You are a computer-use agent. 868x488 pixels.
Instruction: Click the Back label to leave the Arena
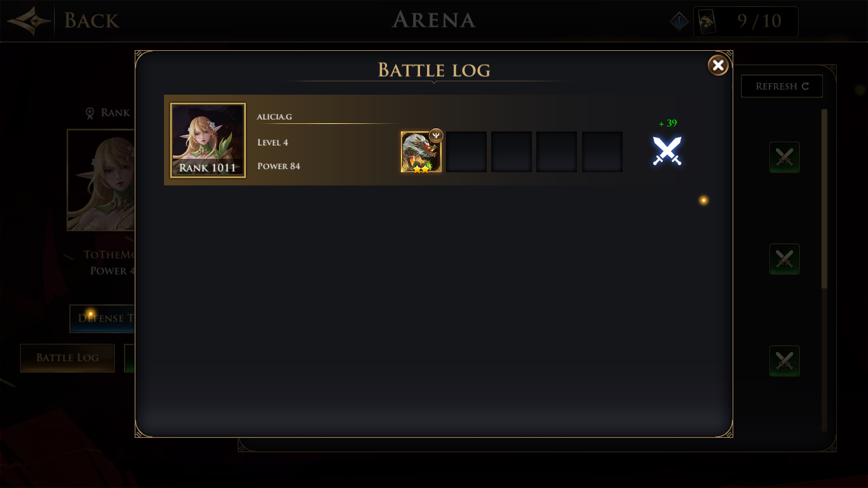92,21
